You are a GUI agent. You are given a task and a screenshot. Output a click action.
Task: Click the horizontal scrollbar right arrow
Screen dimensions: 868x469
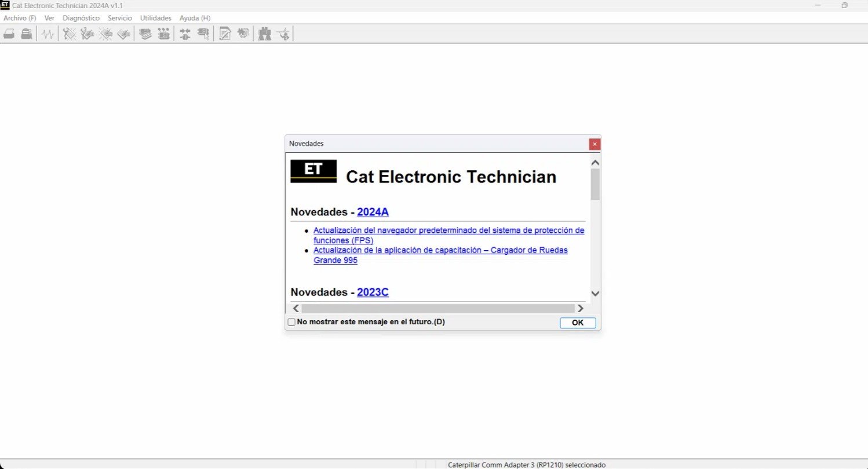point(580,309)
